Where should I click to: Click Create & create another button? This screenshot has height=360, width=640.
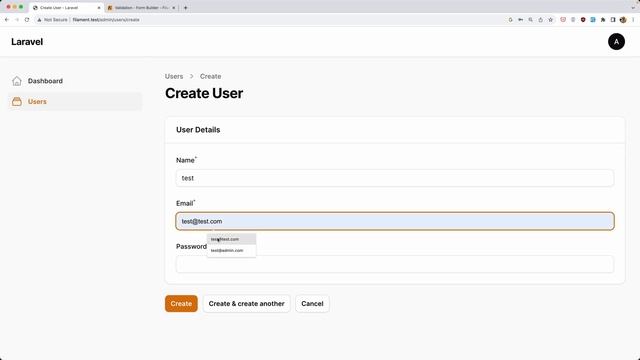click(247, 304)
